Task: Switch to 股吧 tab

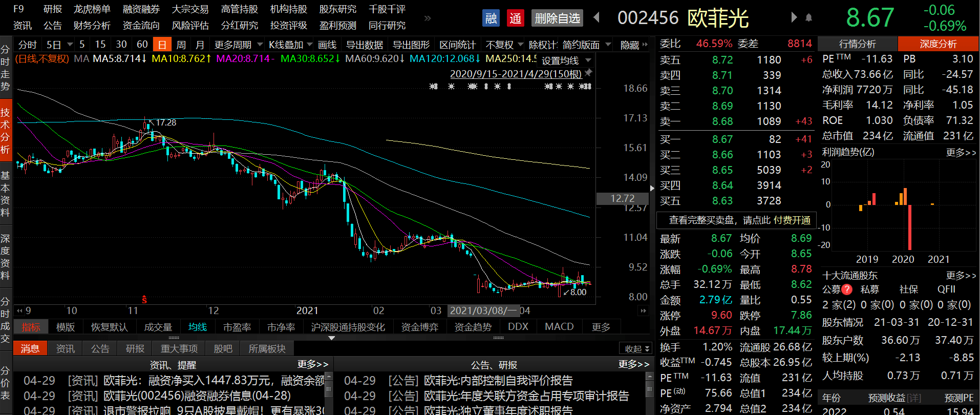Action: click(x=223, y=348)
